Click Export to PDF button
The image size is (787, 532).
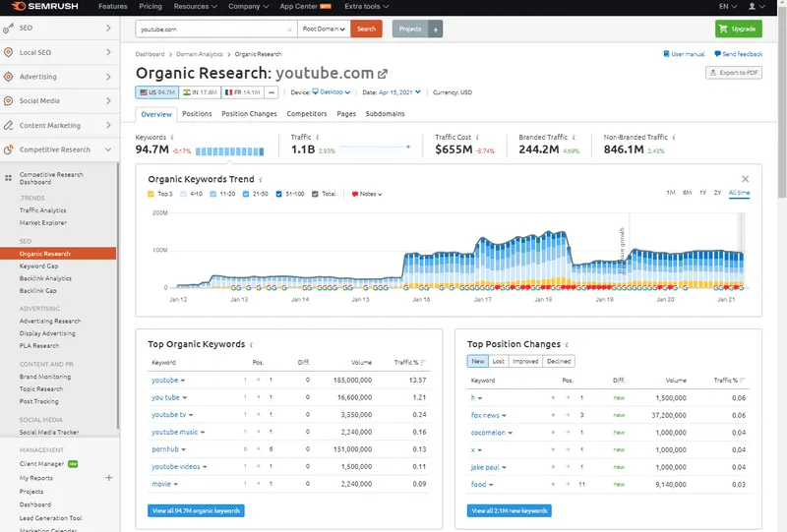[x=734, y=73]
